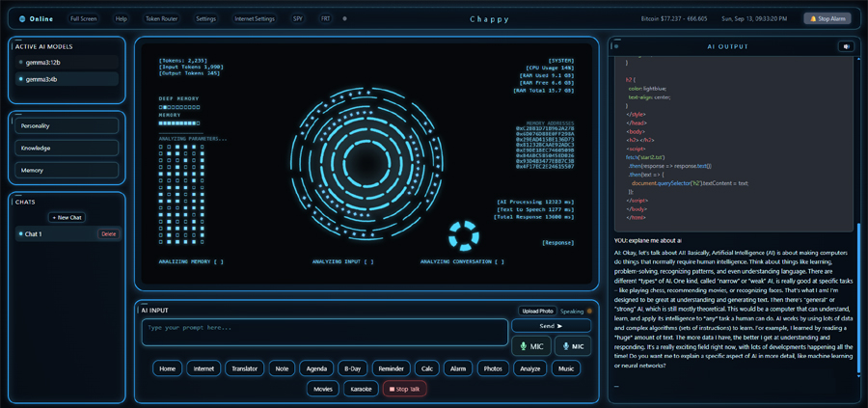
Task: Click the FRT top bar item
Action: (x=326, y=19)
